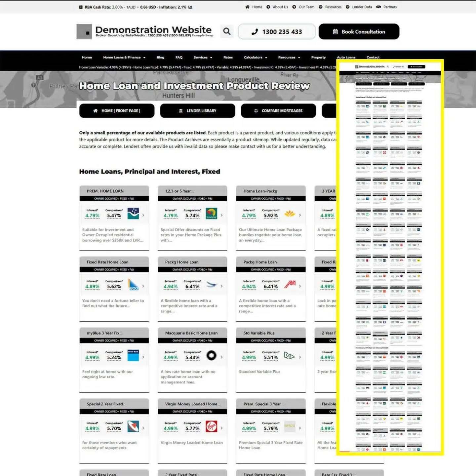The image size is (476, 476).
Task: Click the site logo square icon
Action: [84, 32]
